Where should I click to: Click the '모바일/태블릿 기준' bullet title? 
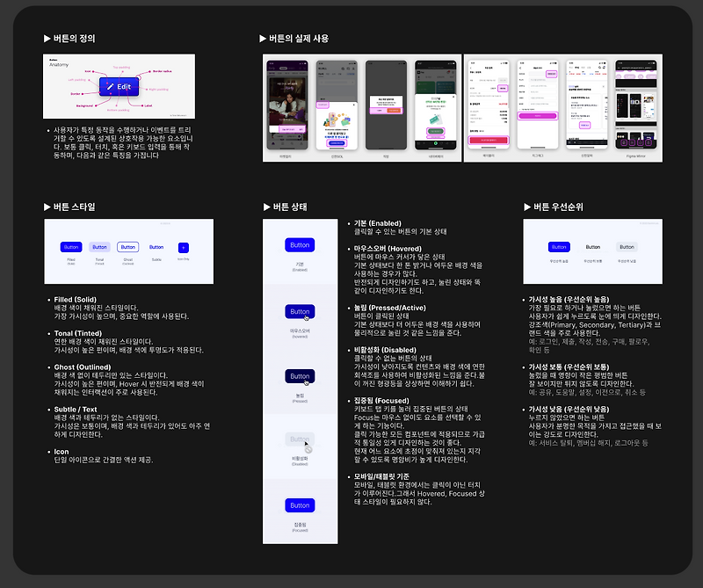[381, 476]
